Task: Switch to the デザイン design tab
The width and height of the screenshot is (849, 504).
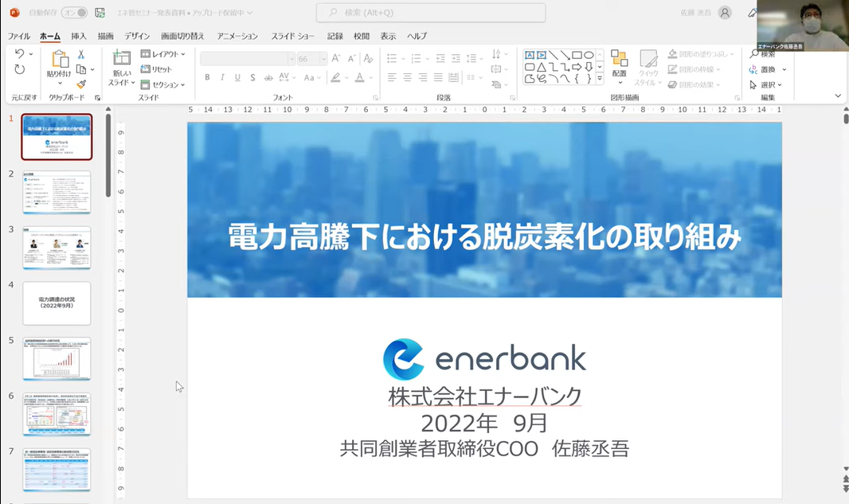Action: point(137,37)
